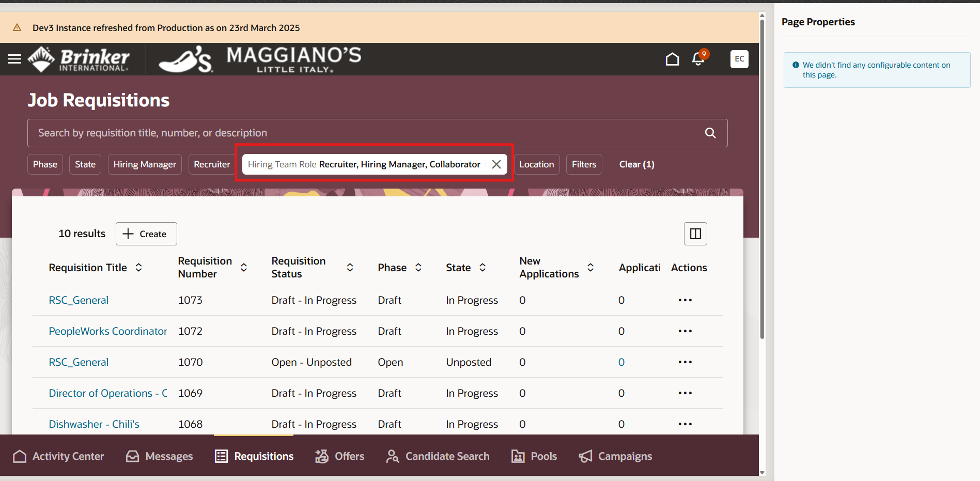Clear the one applied filter
The height and width of the screenshot is (481, 980).
636,164
